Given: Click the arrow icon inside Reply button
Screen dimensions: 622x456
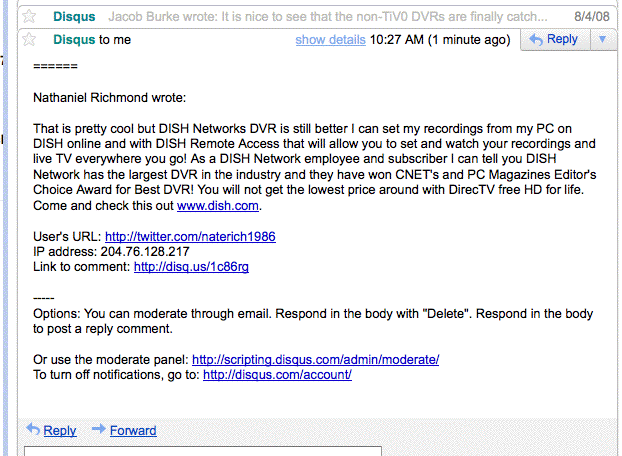Looking at the screenshot, I should point(536,40).
